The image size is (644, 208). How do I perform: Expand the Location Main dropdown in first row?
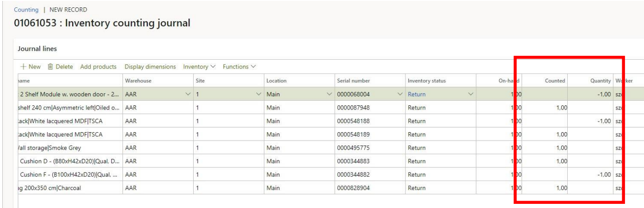click(329, 94)
